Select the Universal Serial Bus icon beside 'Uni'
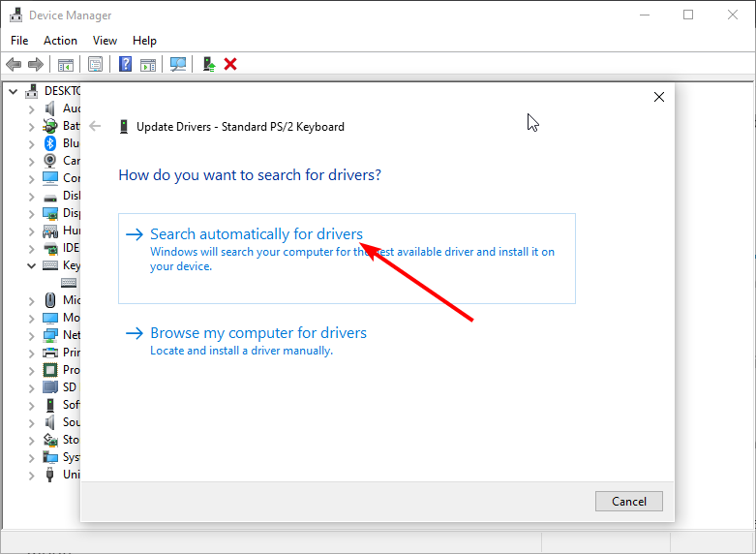Viewport: 756px width, 554px height. pyautogui.click(x=49, y=475)
